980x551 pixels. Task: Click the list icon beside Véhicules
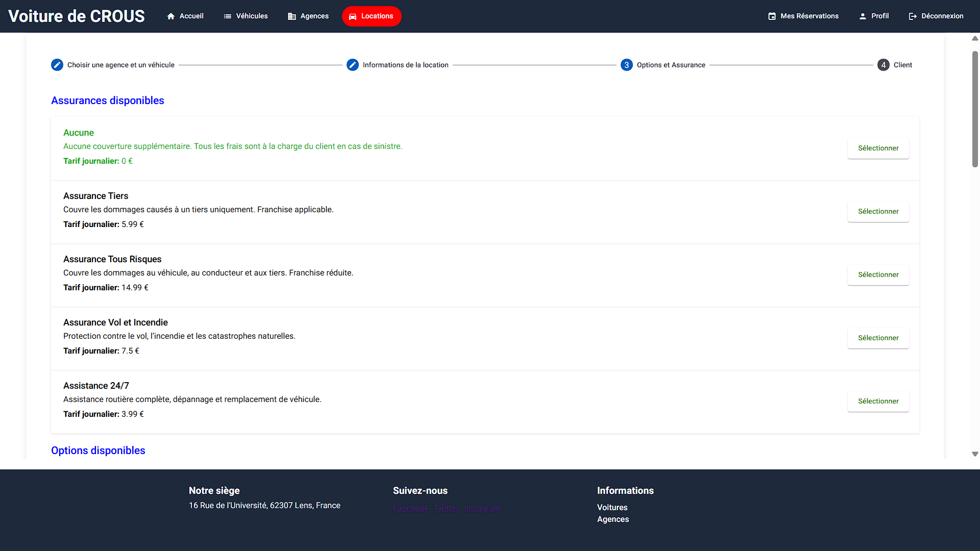click(x=228, y=16)
